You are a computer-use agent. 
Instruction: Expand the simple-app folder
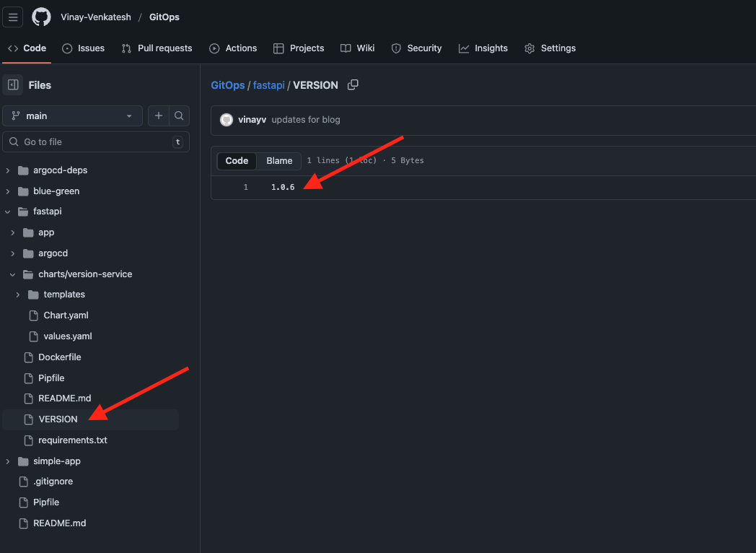[8, 461]
